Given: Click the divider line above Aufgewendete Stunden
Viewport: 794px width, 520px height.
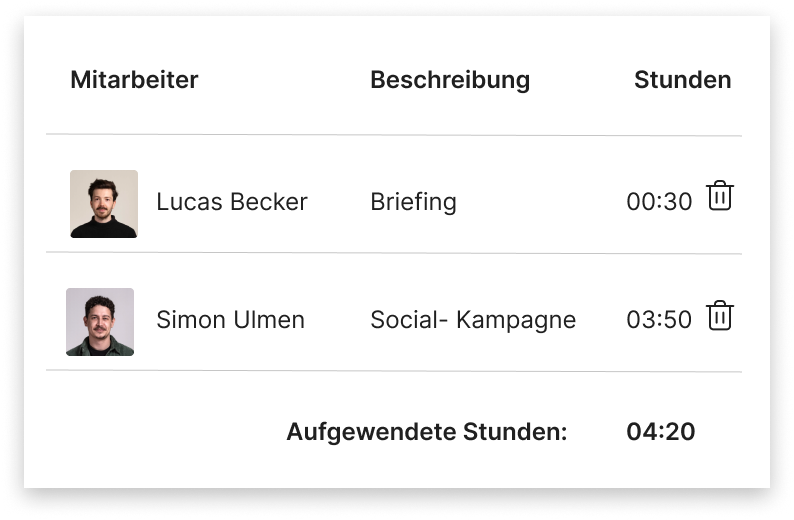Looking at the screenshot, I should pos(394,371).
